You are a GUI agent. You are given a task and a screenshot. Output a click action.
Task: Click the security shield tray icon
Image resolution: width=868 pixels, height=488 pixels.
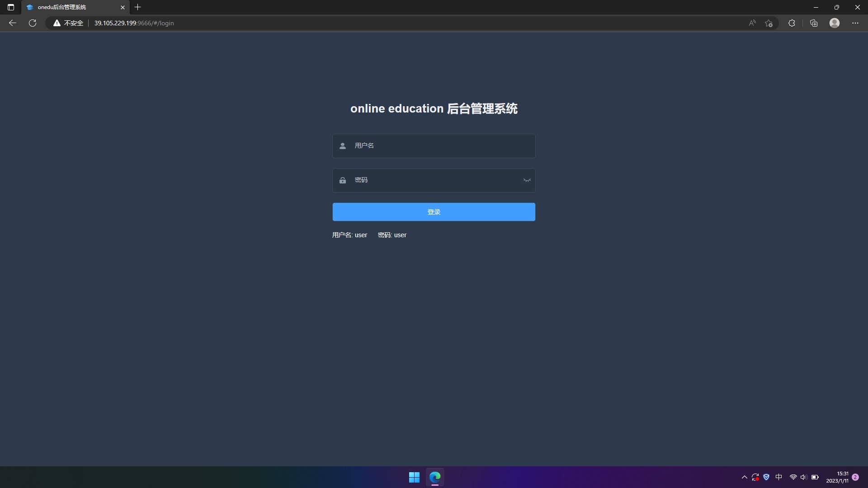tap(766, 477)
